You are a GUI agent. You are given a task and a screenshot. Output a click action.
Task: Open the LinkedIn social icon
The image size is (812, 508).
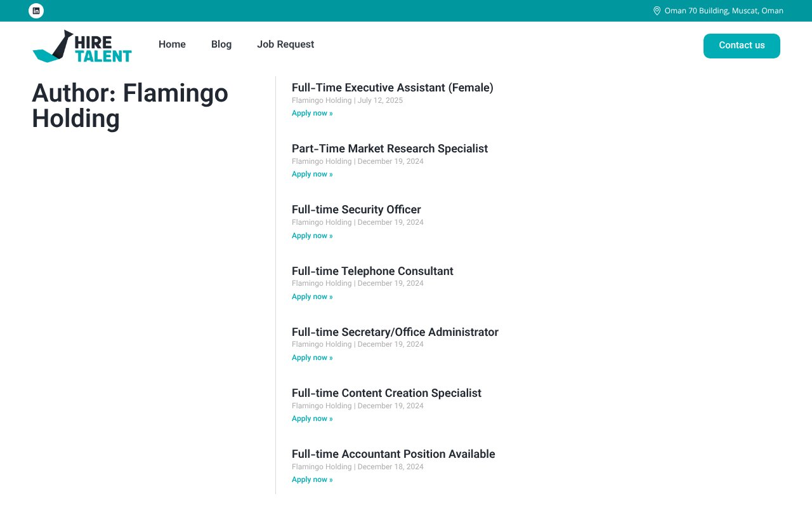[x=36, y=10]
